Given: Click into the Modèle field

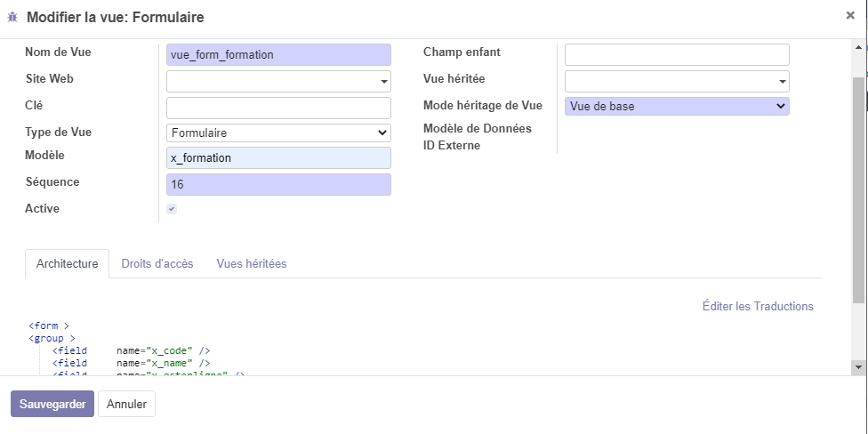Looking at the screenshot, I should [278, 158].
